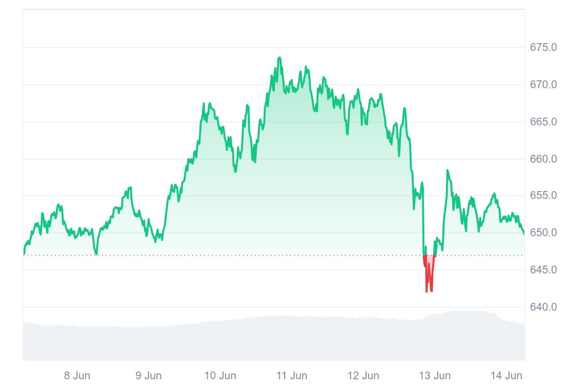
Task: Click the rightmost end of the price line
Action: point(524,233)
